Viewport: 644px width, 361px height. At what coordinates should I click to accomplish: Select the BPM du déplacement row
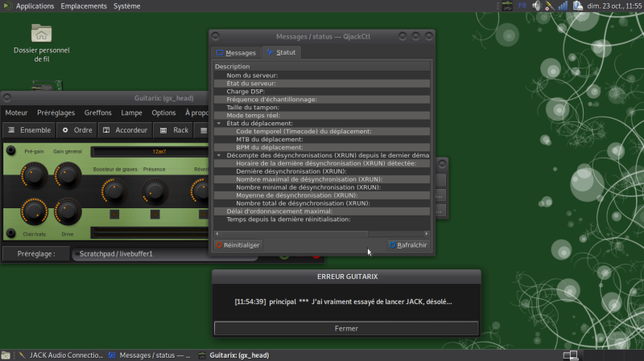[321, 147]
